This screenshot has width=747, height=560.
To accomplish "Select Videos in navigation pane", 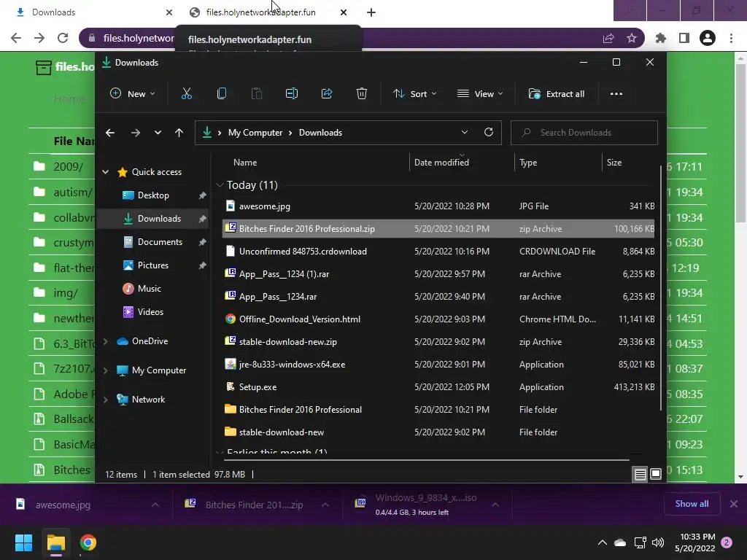I will (152, 312).
